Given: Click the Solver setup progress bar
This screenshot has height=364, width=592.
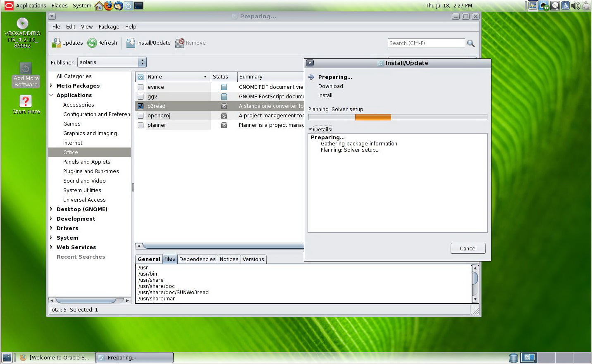Looking at the screenshot, I should (398, 117).
